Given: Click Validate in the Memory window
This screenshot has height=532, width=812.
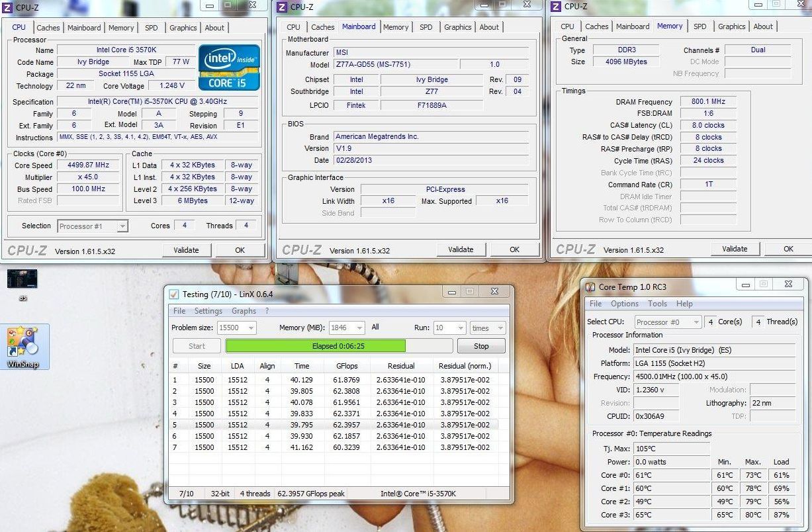Looking at the screenshot, I should 735,249.
